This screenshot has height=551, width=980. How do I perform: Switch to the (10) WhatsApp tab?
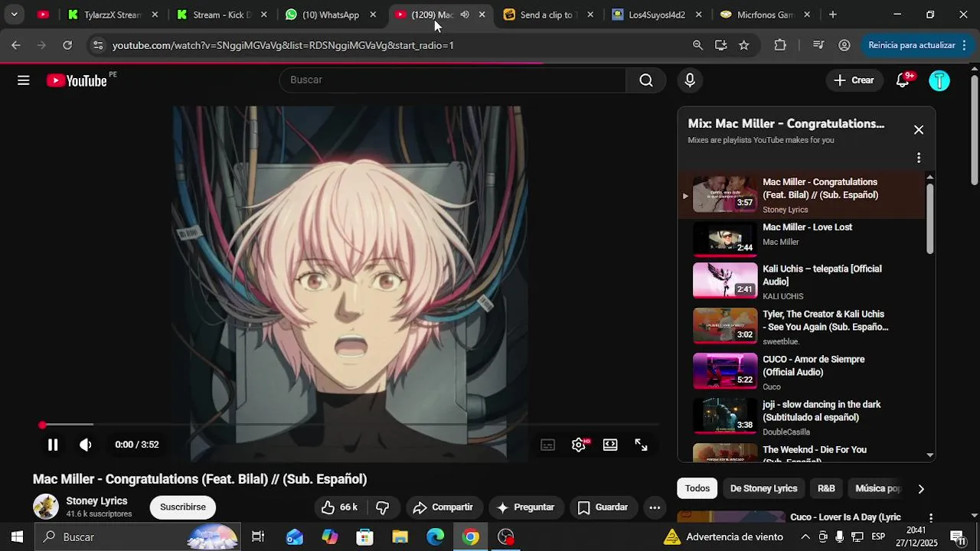(x=329, y=15)
